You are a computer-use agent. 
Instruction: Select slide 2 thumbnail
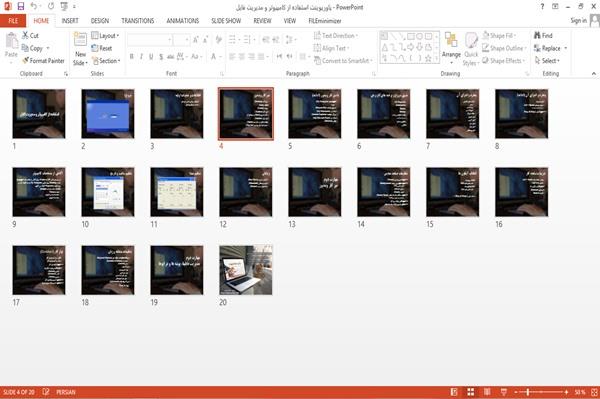click(108, 114)
